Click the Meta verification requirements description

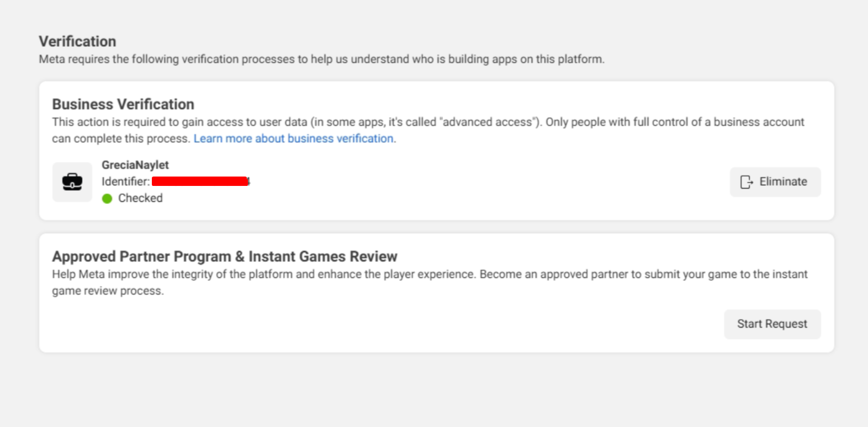click(x=322, y=59)
